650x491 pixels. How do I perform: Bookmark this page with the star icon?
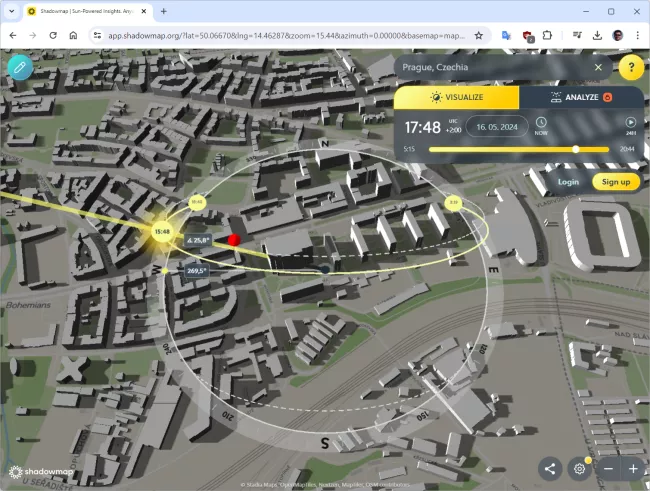(x=479, y=34)
